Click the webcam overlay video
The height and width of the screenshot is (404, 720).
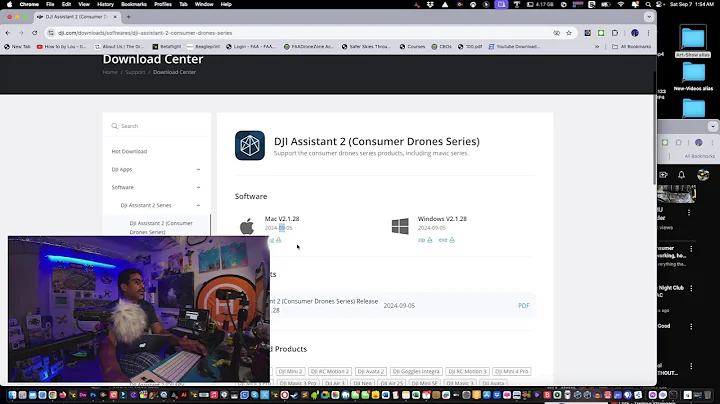coord(139,309)
